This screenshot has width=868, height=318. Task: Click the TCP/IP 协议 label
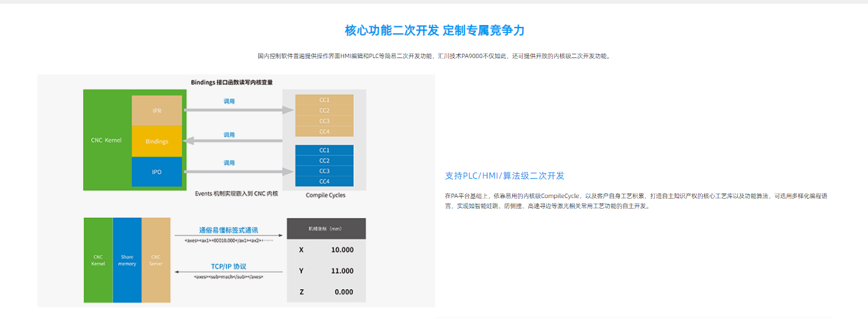(228, 266)
